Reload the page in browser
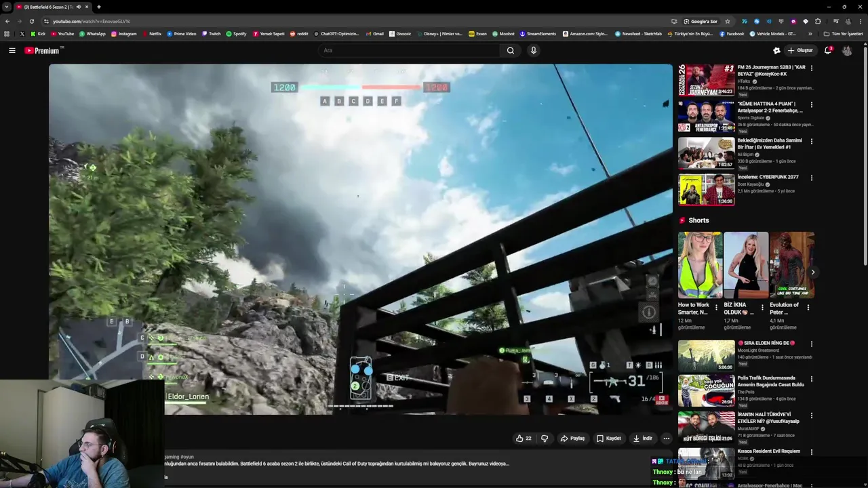Viewport: 868px width, 488px height. pos(31,21)
